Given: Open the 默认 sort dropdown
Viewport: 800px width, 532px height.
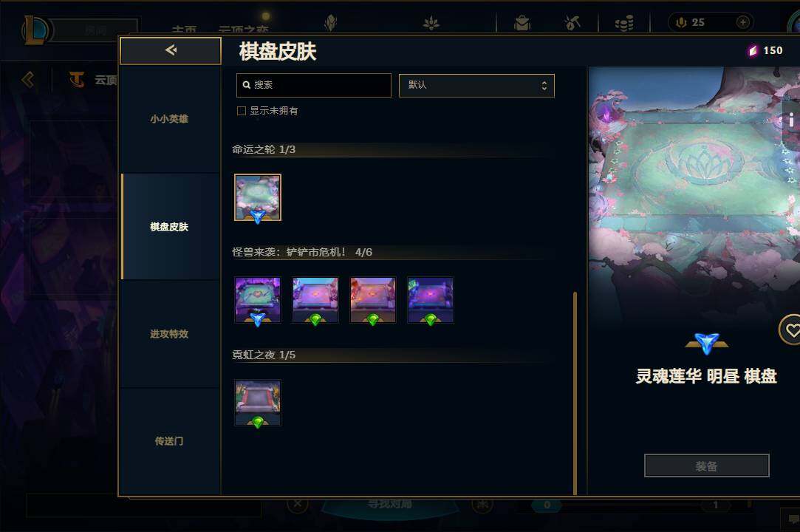Looking at the screenshot, I should [x=476, y=85].
